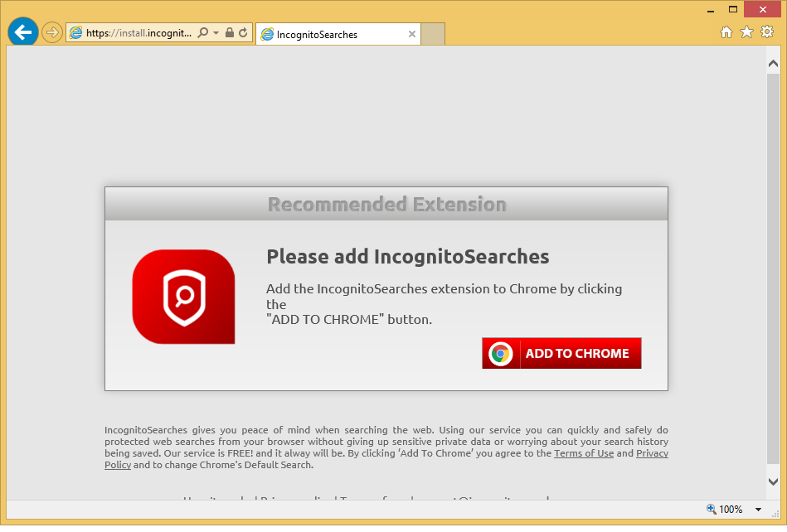Click the red IncognitoSearches shield logo
The height and width of the screenshot is (532, 787).
pyautogui.click(x=184, y=297)
